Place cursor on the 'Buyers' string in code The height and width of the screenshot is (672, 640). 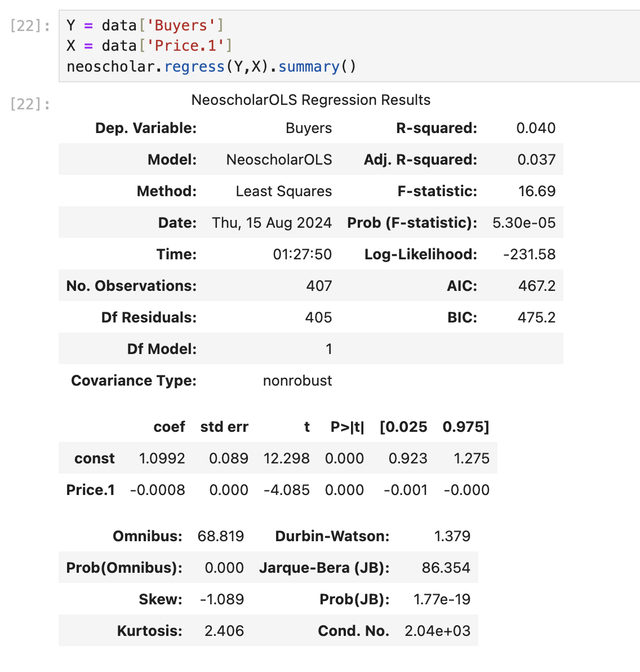coord(180,26)
